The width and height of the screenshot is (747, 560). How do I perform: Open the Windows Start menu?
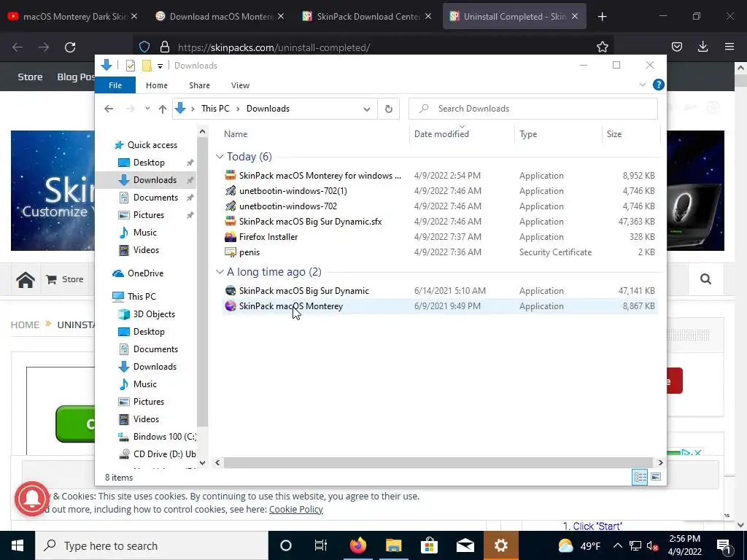coord(18,545)
